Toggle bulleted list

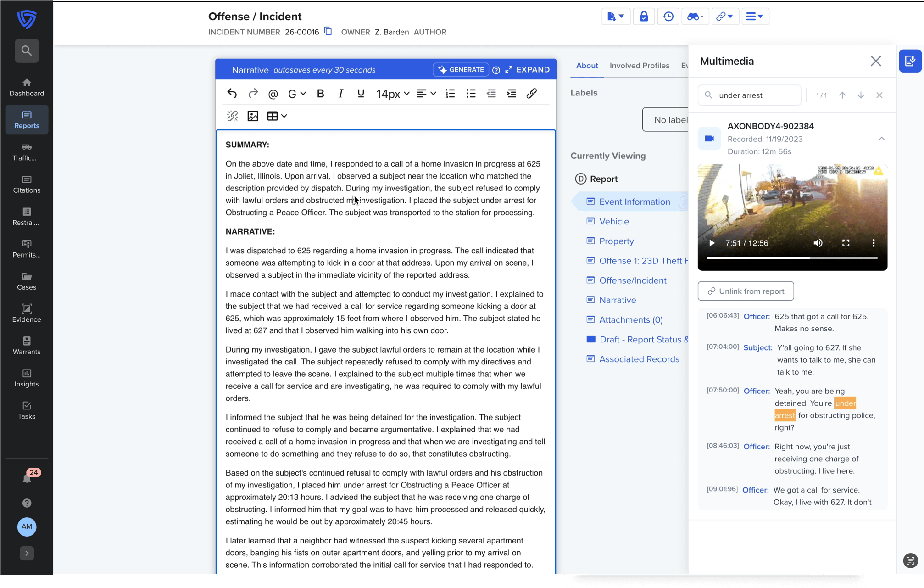[471, 94]
